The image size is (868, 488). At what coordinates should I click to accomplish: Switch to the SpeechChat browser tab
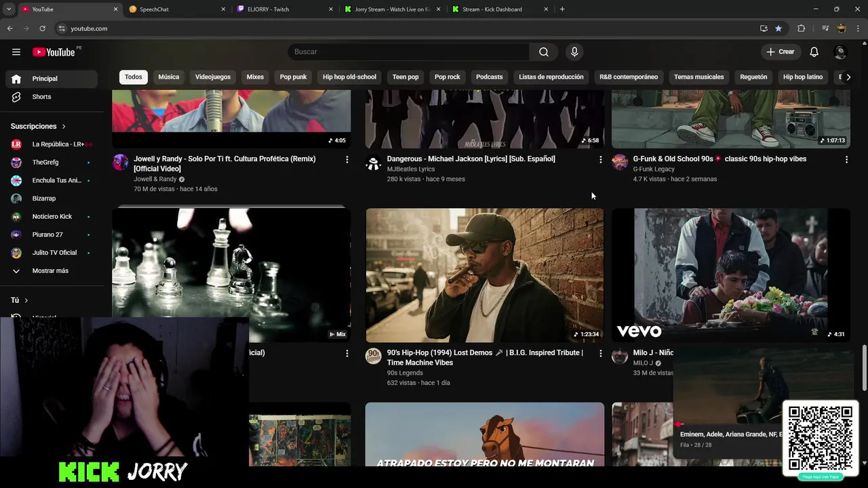(x=178, y=9)
